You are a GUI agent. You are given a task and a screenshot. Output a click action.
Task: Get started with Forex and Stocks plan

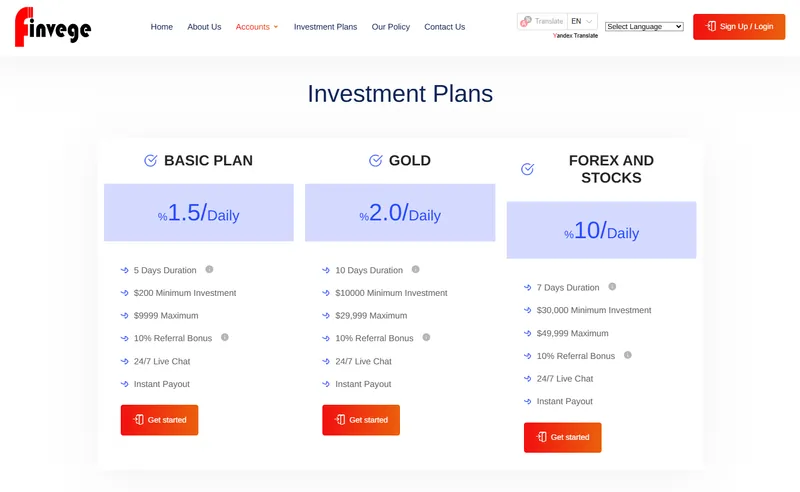click(x=562, y=437)
